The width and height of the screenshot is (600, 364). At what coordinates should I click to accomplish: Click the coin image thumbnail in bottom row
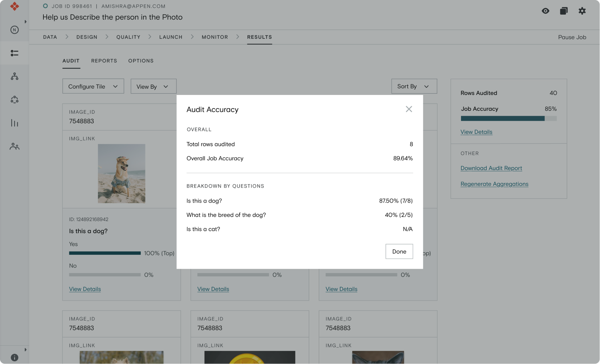[x=250, y=357]
